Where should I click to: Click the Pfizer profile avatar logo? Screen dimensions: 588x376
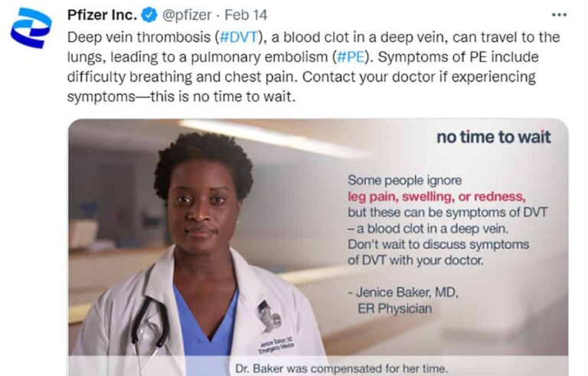(x=31, y=29)
